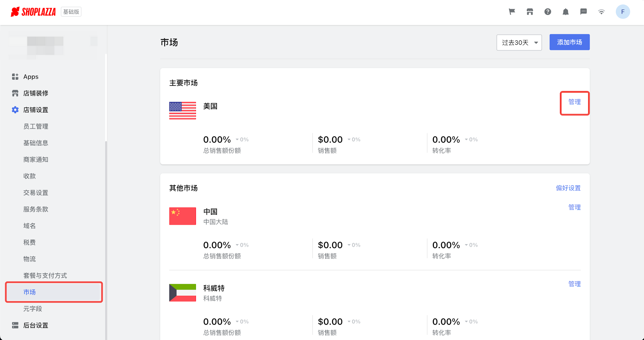Screen dimensions: 644x340
Task: Click the 添加市场 button
Action: point(569,42)
